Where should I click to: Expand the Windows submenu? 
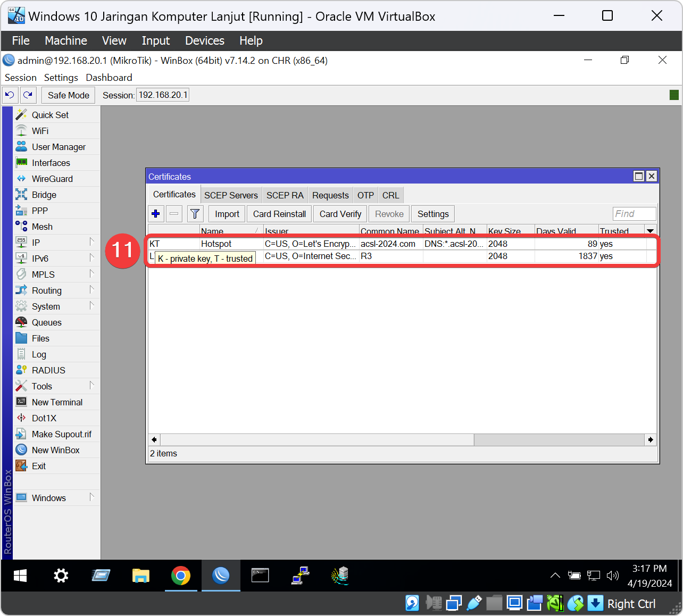(91, 497)
